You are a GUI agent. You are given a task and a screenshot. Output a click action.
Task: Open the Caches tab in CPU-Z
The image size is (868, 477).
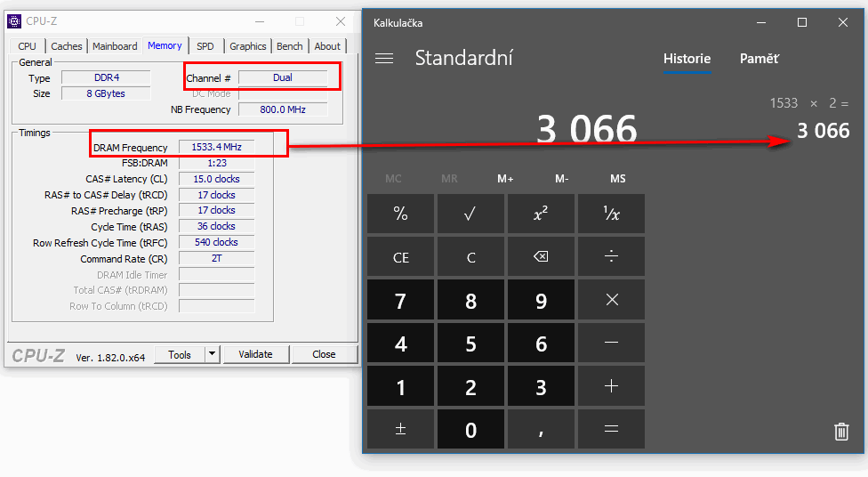[x=67, y=46]
